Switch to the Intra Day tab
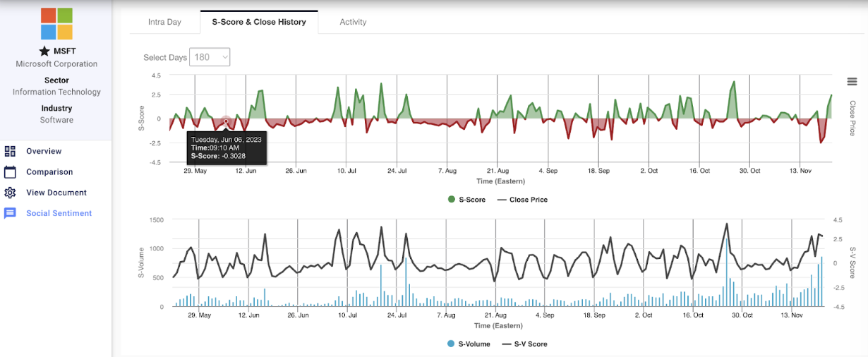The width and height of the screenshot is (868, 357). 164,22
